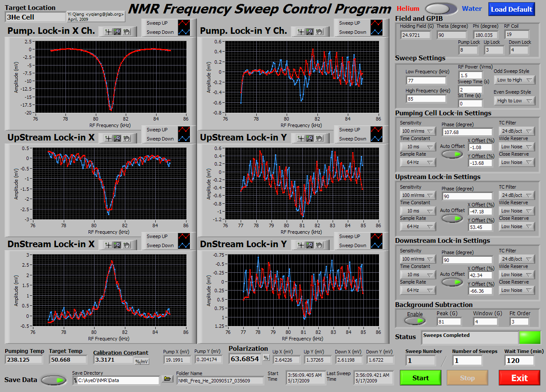Select crosshair cursor tool on DnStream Lock-in Y graph
This screenshot has width=546, height=392.
coord(301,245)
